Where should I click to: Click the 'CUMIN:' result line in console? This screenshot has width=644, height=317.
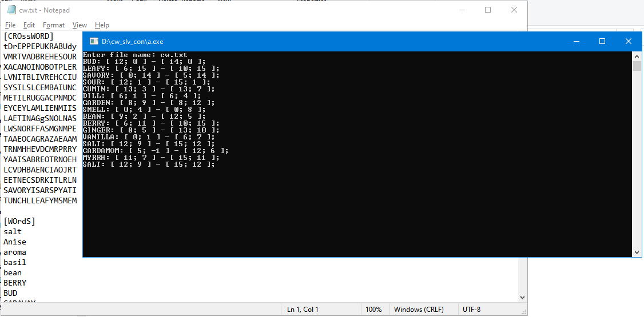click(148, 89)
